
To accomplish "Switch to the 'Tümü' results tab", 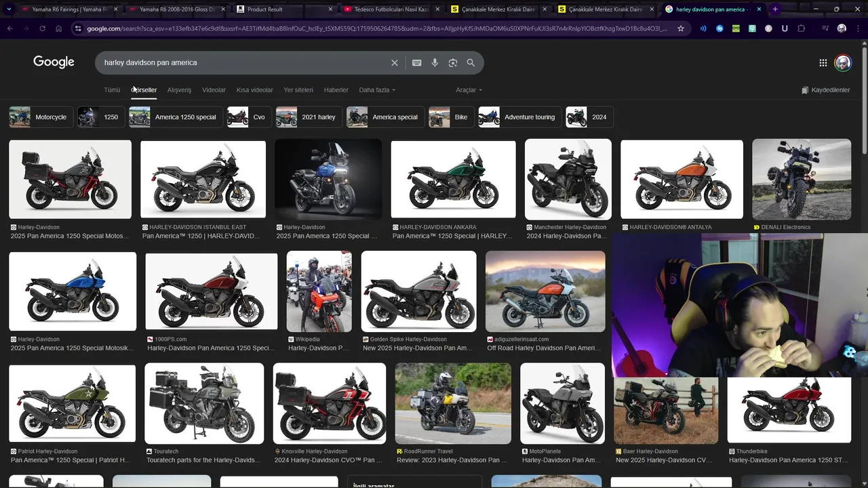I will 112,90.
